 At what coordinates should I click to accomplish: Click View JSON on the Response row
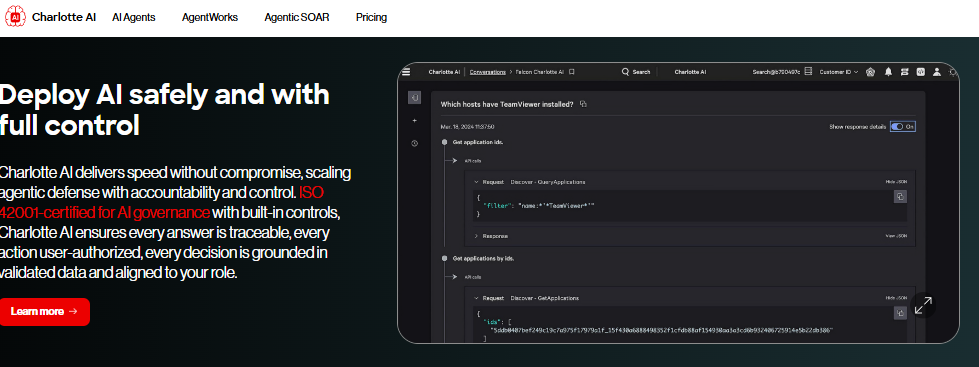896,236
